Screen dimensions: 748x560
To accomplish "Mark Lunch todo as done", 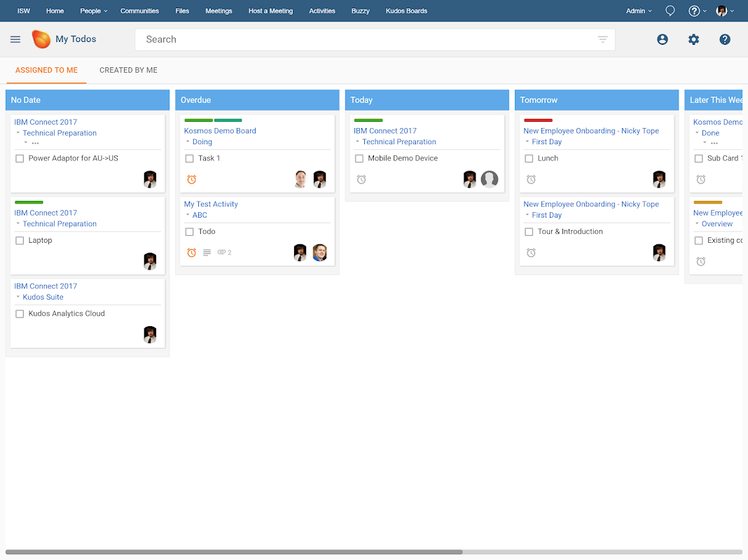I will [x=529, y=158].
